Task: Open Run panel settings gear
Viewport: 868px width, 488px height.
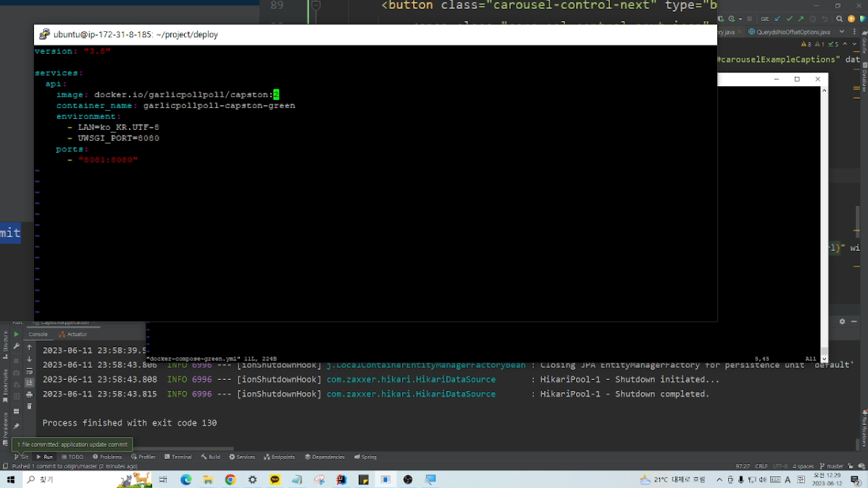Action: point(842,322)
